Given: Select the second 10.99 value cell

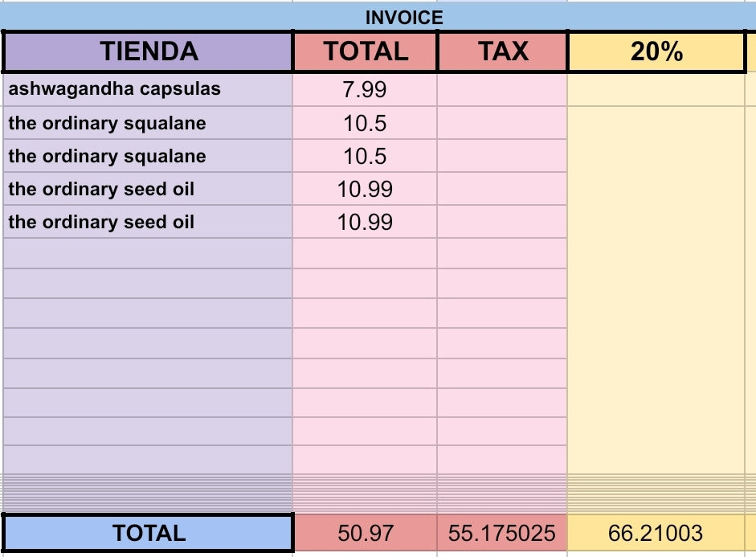Looking at the screenshot, I should [366, 222].
